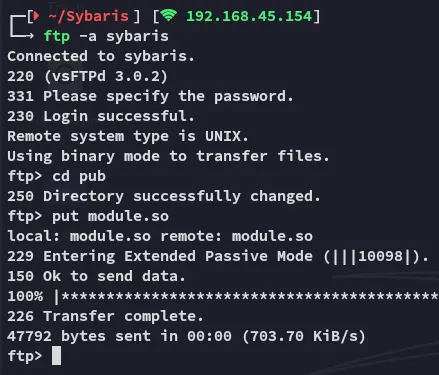
Task: Click the red arrow icon before ~/Sybaris
Action: pyautogui.click(x=36, y=16)
